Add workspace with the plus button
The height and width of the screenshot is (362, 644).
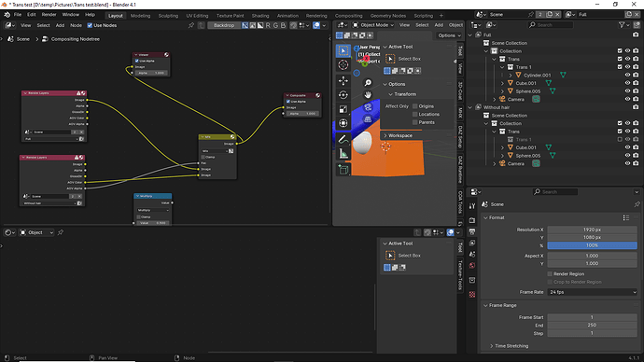(x=441, y=16)
